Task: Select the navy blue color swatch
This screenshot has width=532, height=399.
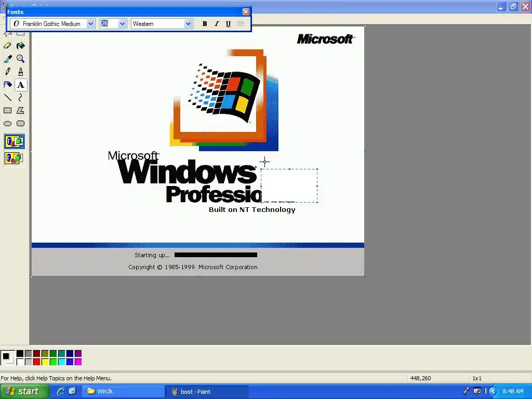Action: click(70, 354)
